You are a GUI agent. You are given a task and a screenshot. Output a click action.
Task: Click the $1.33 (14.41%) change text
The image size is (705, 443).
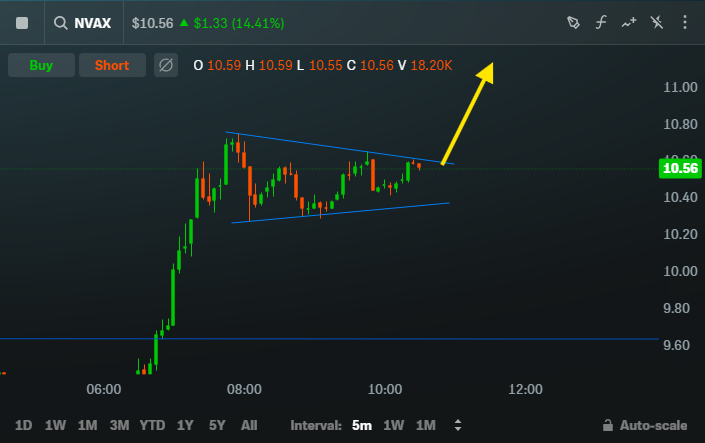(239, 23)
